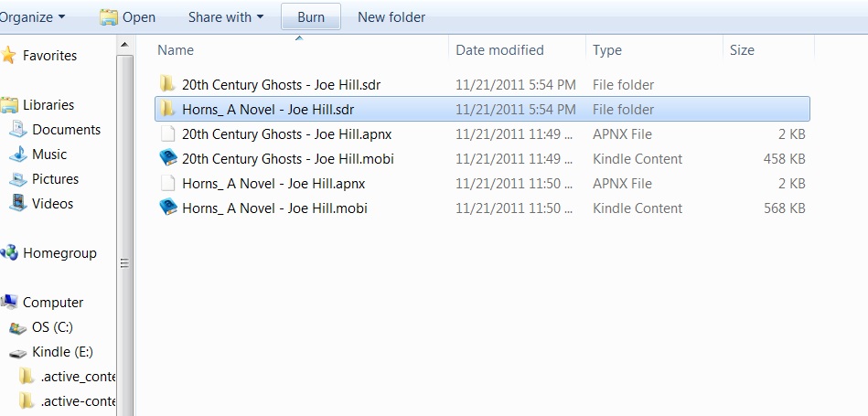Select Videos in the Libraries tree
The image size is (868, 416).
pyautogui.click(x=52, y=204)
